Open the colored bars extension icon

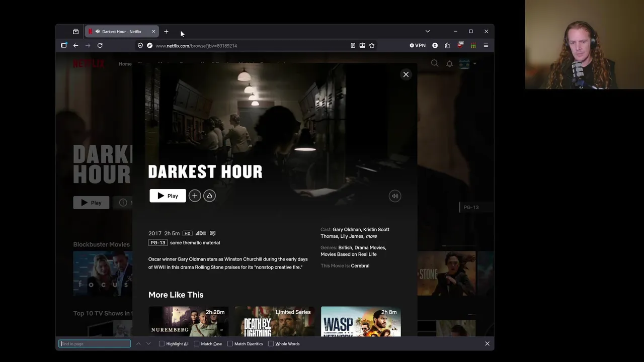click(473, 45)
